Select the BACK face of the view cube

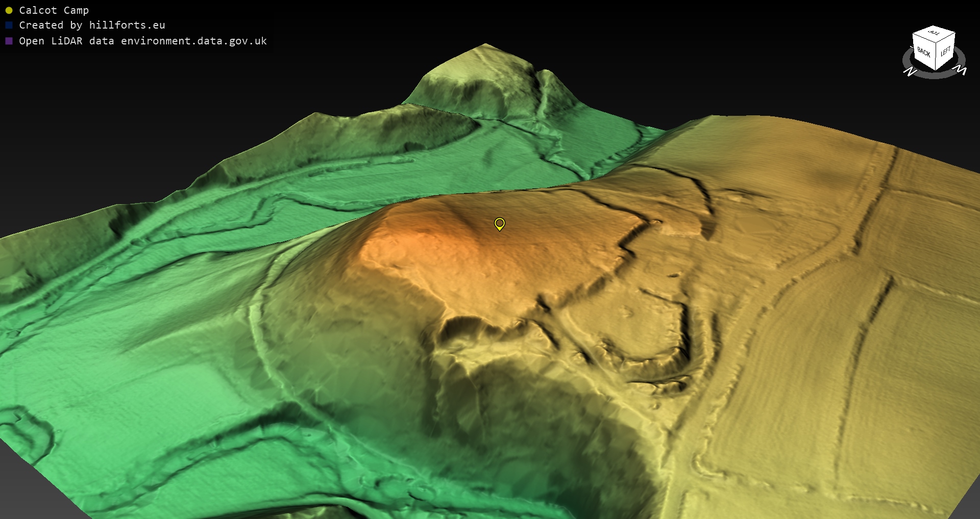pyautogui.click(x=923, y=53)
